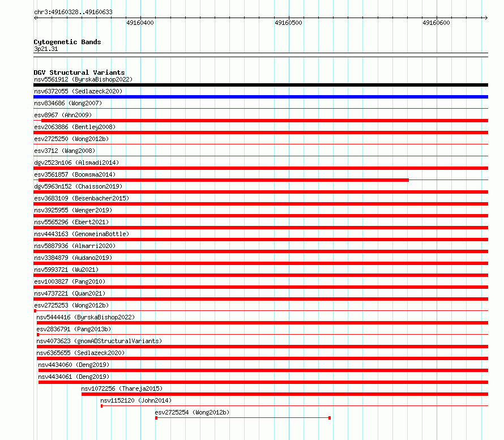Click the black nsv5561912 variant bar
The height and width of the screenshot is (440, 504).
point(260,85)
